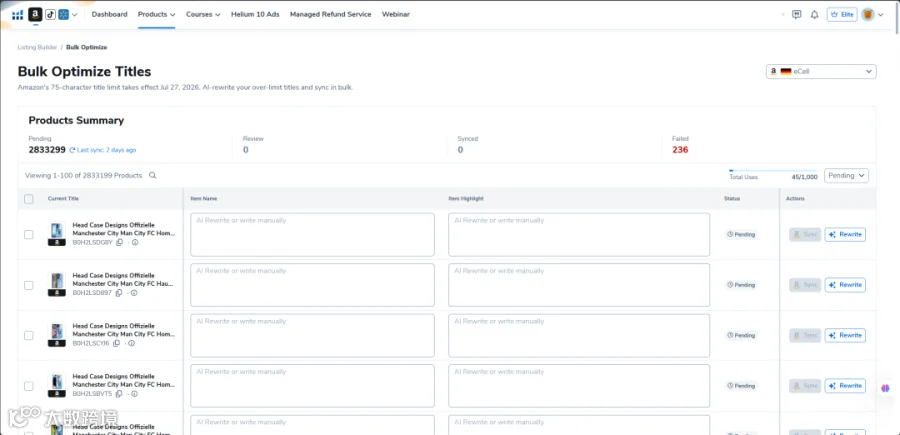
Task: Select the checkbox for the third product row
Action: pos(29,335)
